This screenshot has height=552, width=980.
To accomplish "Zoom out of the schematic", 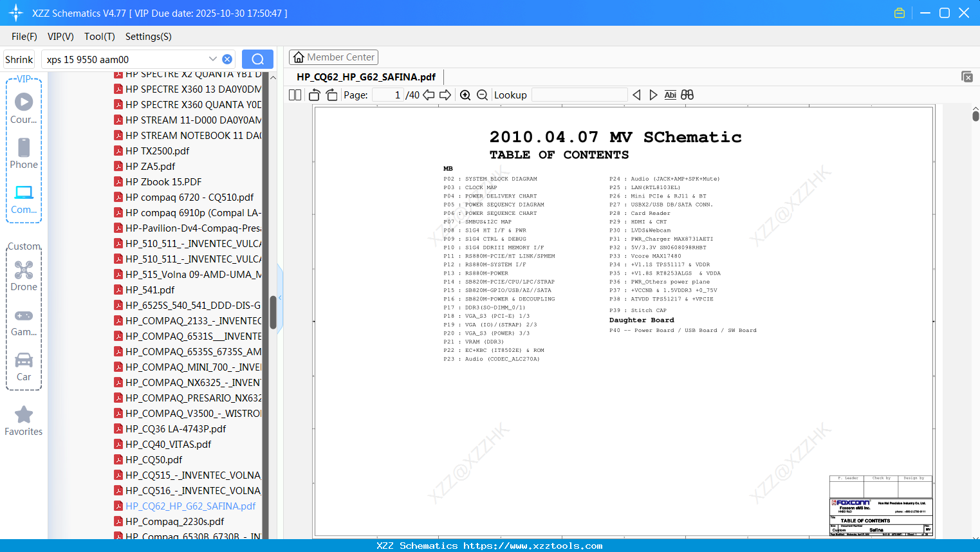I will click(482, 95).
